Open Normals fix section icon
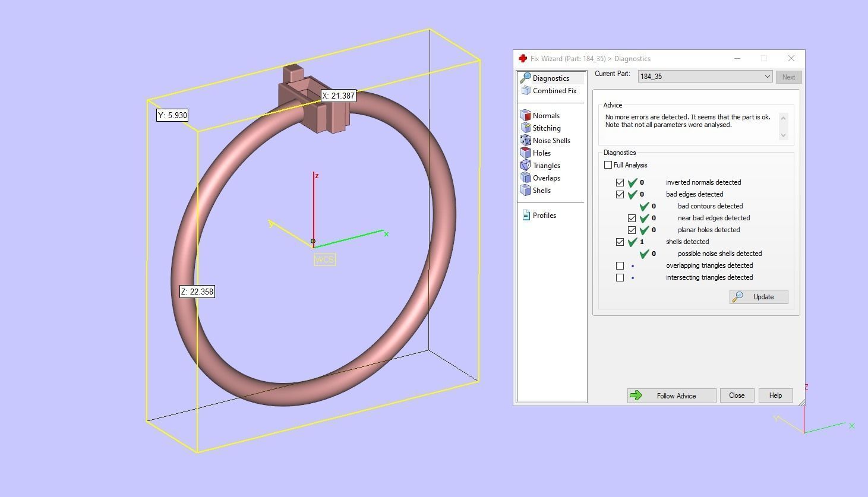868x497 pixels. click(525, 116)
